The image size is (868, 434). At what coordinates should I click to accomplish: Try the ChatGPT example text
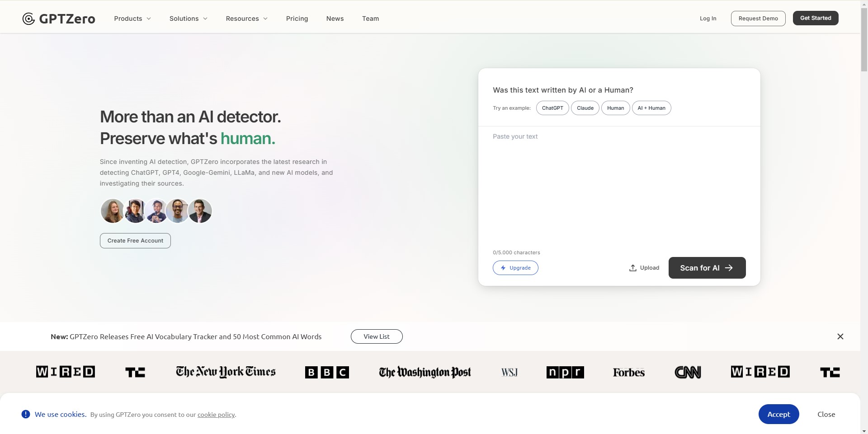coord(552,108)
